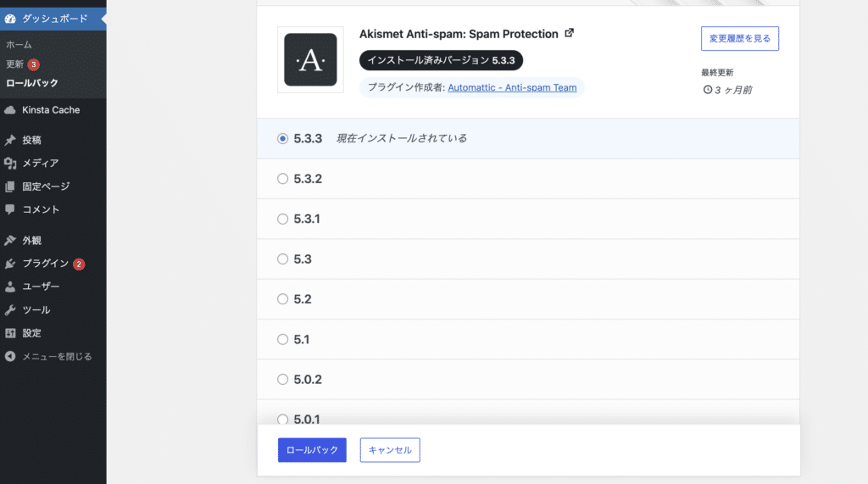Click the Dashboard gauge icon in sidebar

pyautogui.click(x=10, y=18)
